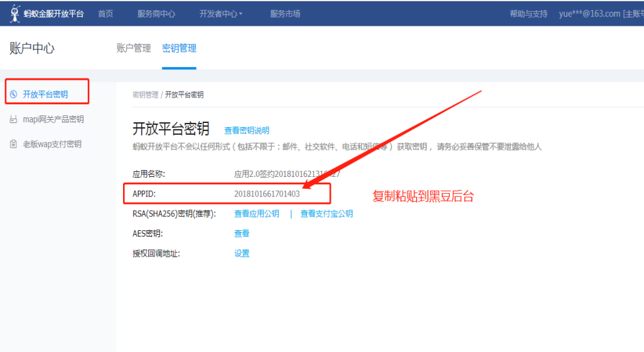644x352 pixels.
Task: Click the 蚂蚁金服开放平台 title text
Action: click(54, 14)
